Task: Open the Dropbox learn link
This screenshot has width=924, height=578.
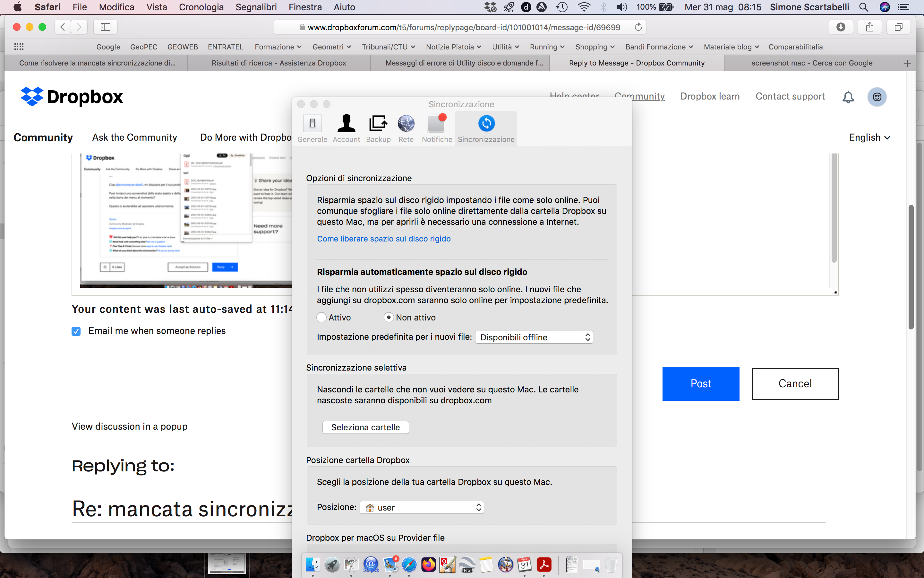Action: click(710, 96)
